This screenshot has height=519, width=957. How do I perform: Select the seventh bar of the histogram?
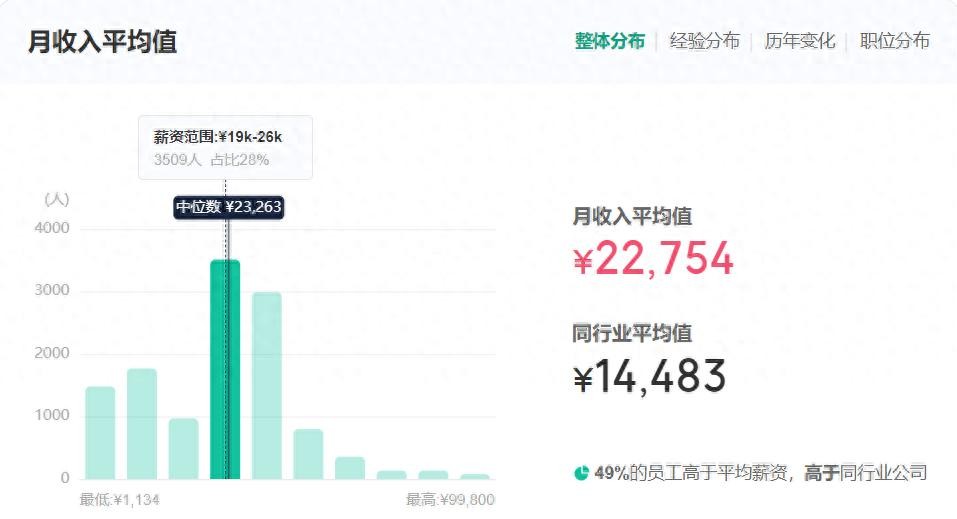pyautogui.click(x=350, y=467)
